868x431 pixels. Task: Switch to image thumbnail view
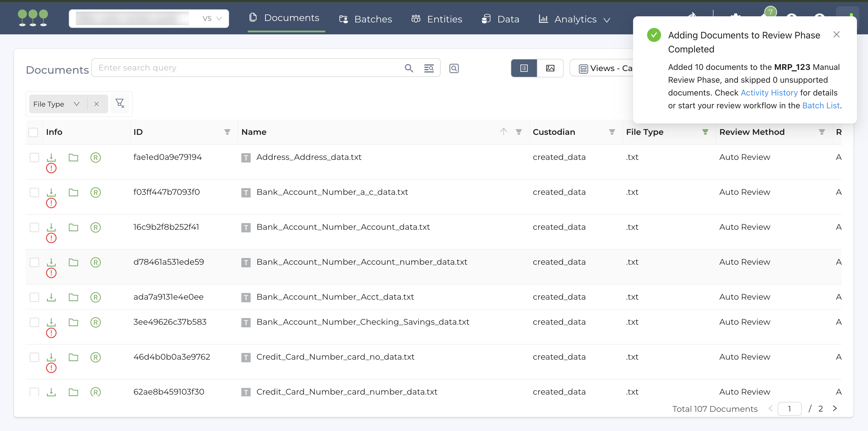pyautogui.click(x=550, y=68)
